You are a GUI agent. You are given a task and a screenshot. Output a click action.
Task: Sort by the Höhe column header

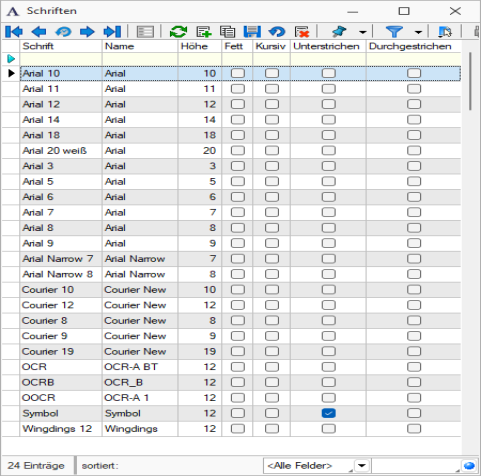[200, 46]
